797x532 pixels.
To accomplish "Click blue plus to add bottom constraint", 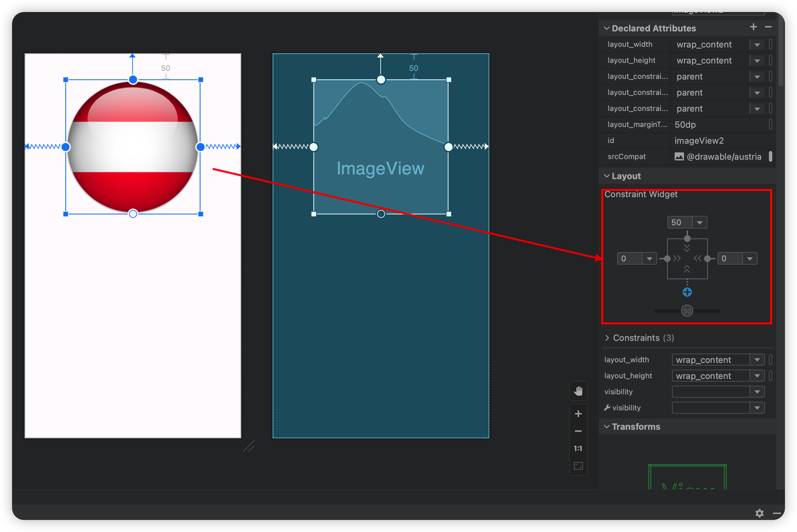I will pos(687,292).
